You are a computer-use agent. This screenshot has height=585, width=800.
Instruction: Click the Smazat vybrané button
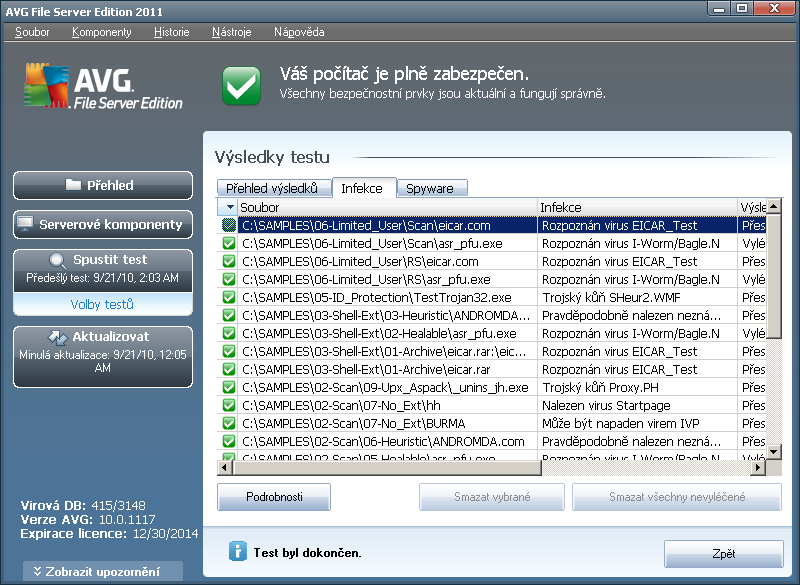pyautogui.click(x=492, y=497)
